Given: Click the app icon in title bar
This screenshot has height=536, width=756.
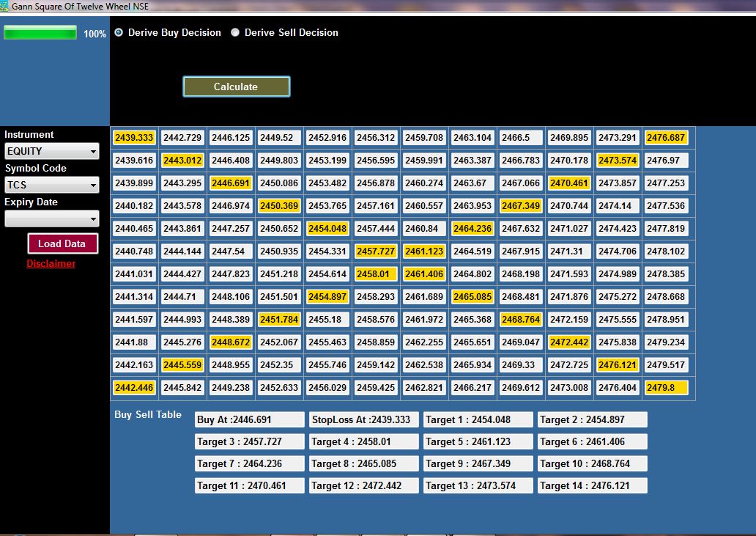Looking at the screenshot, I should [x=4, y=5].
